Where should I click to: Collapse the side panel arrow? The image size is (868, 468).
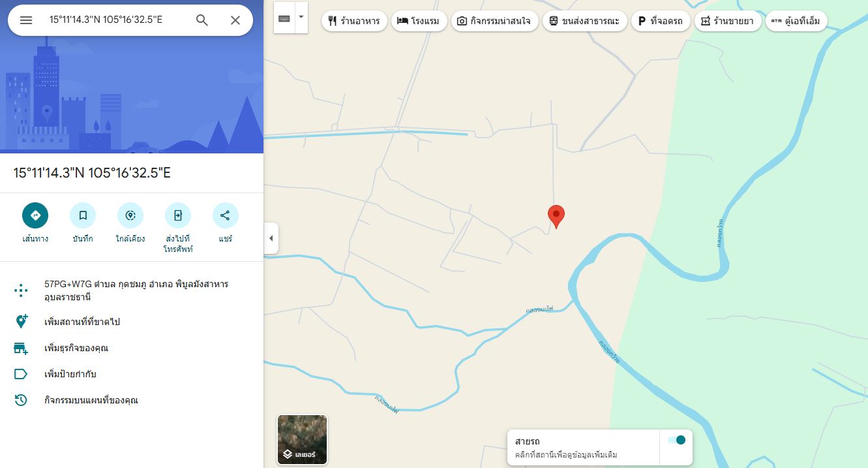[271, 238]
